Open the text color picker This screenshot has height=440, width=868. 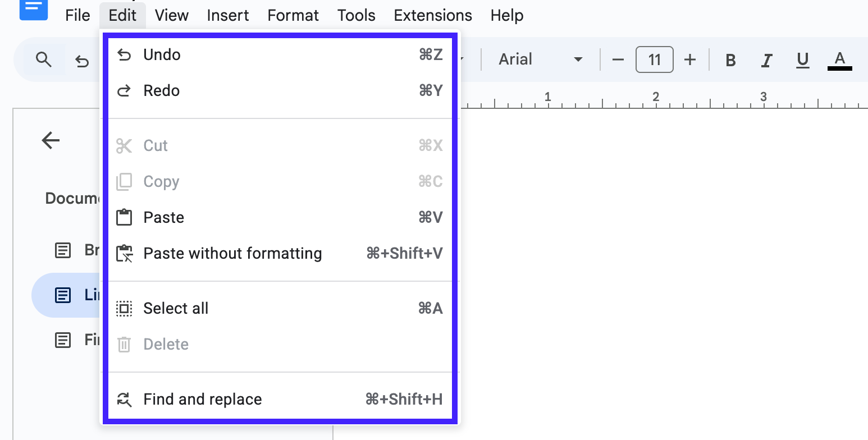839,60
